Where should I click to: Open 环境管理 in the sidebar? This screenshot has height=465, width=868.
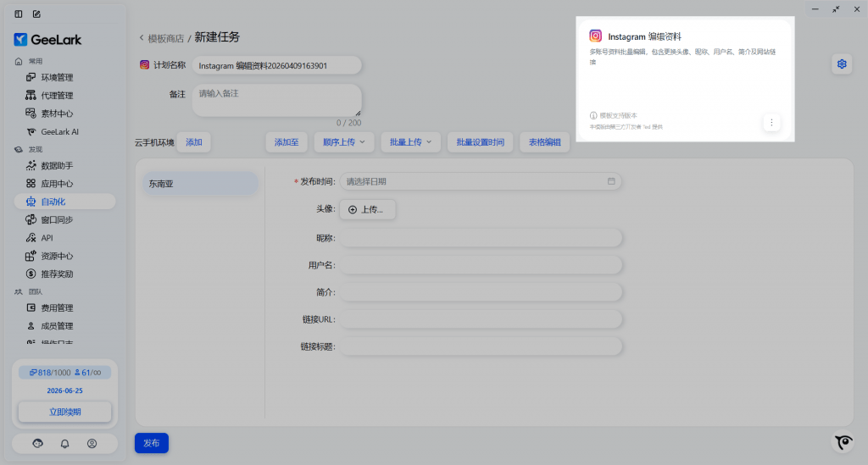57,77
